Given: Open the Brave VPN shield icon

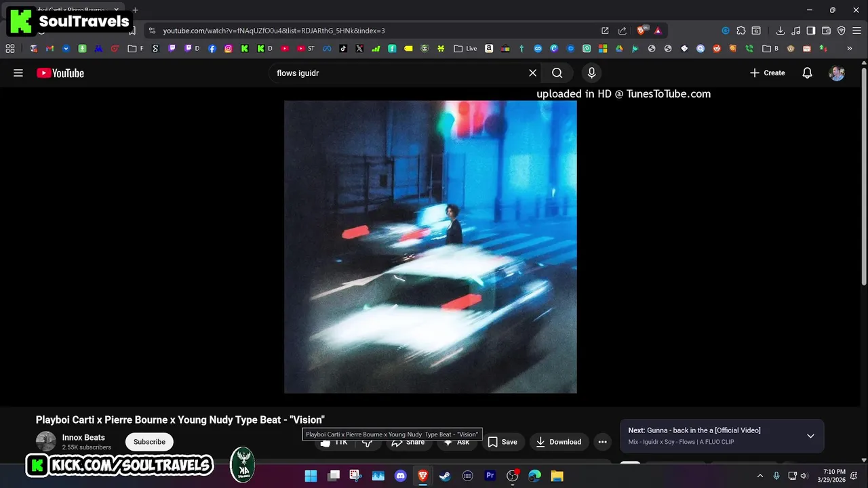Looking at the screenshot, I should pyautogui.click(x=842, y=30).
